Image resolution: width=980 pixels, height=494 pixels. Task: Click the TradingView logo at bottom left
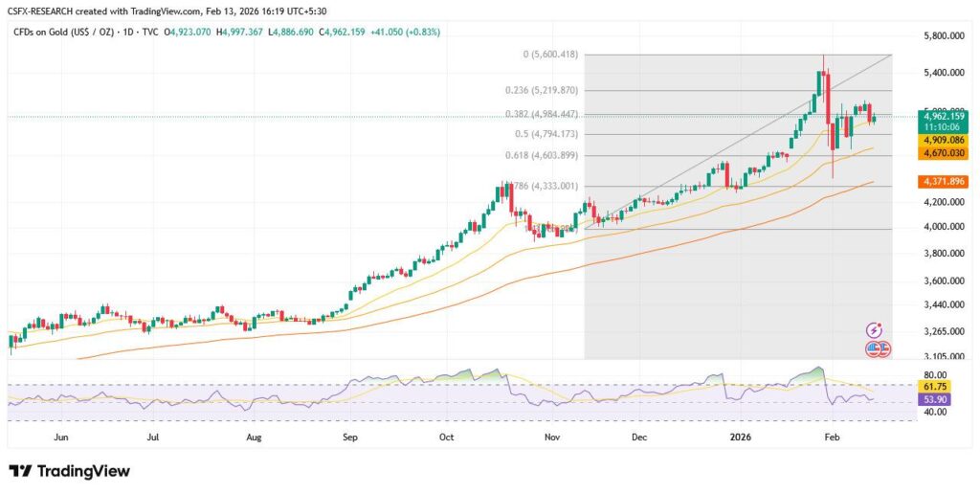tap(69, 471)
